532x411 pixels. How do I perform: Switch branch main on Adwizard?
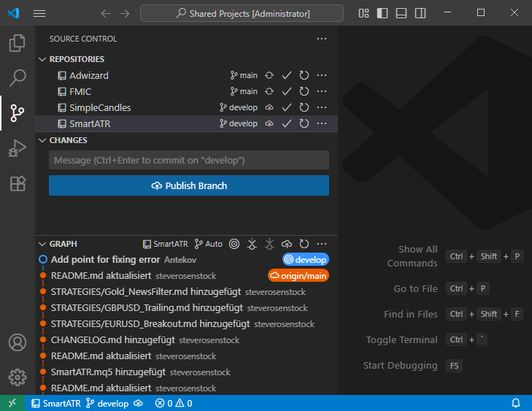pyautogui.click(x=244, y=75)
